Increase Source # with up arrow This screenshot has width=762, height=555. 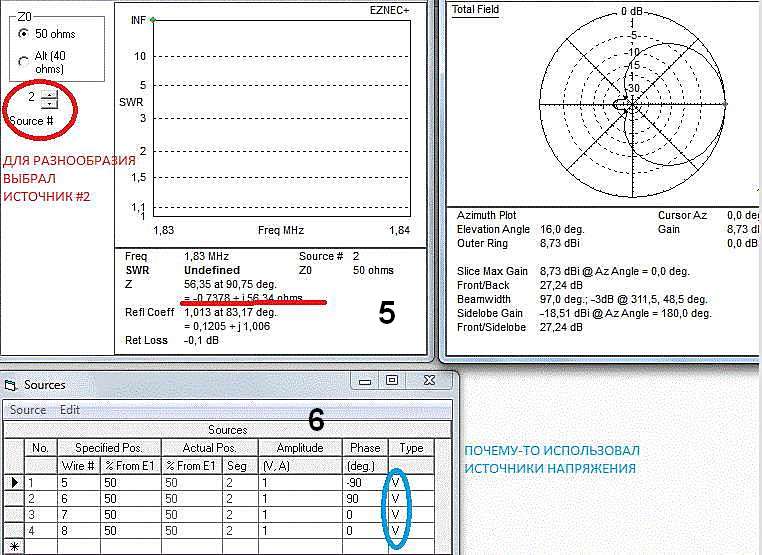[49, 94]
